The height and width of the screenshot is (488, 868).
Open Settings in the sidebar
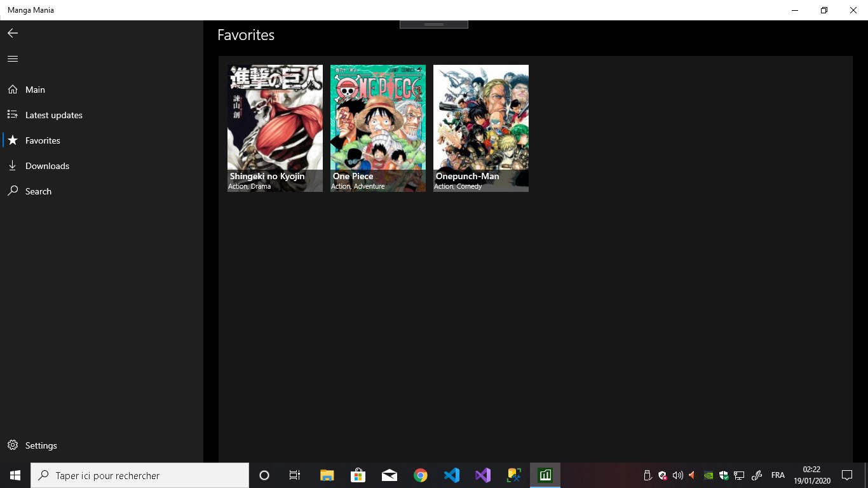tap(102, 445)
